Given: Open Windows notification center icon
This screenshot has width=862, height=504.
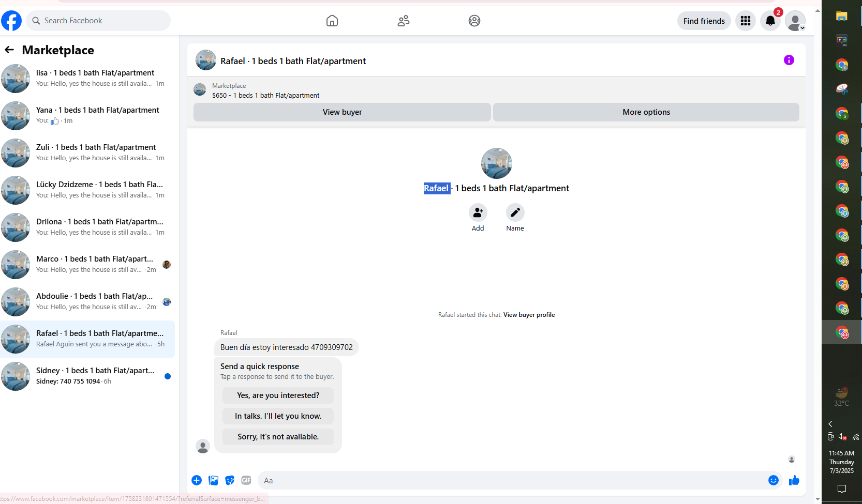Looking at the screenshot, I should pyautogui.click(x=842, y=488).
